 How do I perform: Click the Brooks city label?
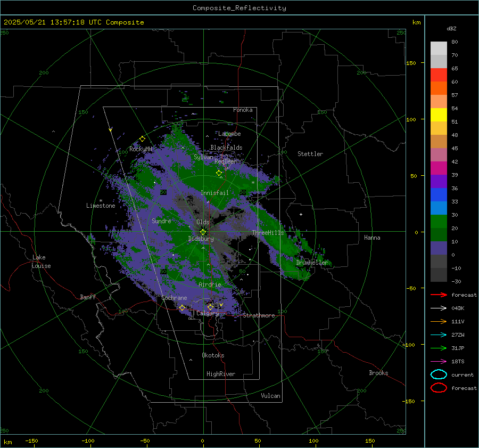point(378,373)
